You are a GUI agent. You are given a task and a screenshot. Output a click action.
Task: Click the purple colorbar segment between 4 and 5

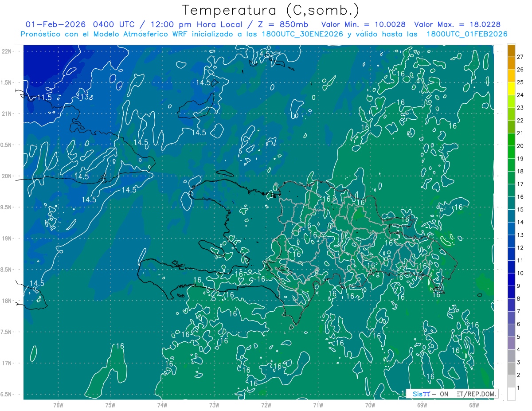coord(511,343)
